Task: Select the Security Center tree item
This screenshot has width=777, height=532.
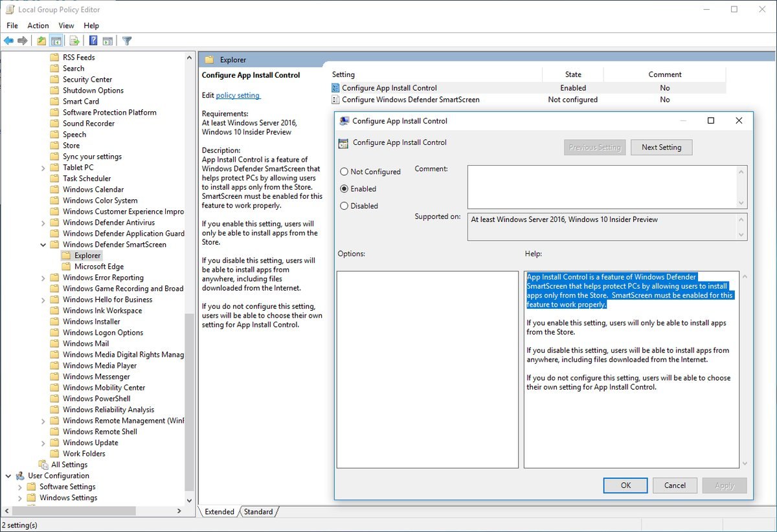Action: pos(87,80)
